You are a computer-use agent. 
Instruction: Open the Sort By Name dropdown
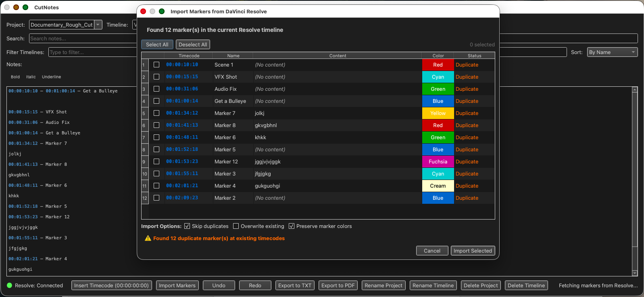click(612, 52)
